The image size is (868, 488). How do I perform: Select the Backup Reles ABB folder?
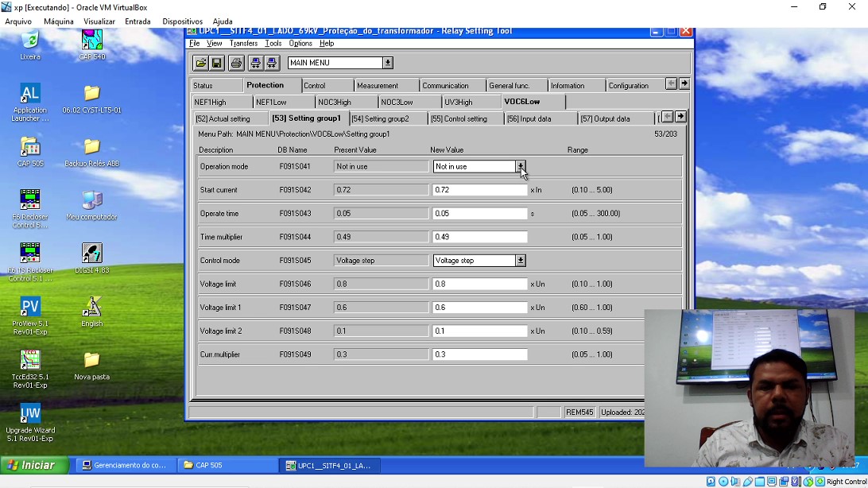[92, 148]
